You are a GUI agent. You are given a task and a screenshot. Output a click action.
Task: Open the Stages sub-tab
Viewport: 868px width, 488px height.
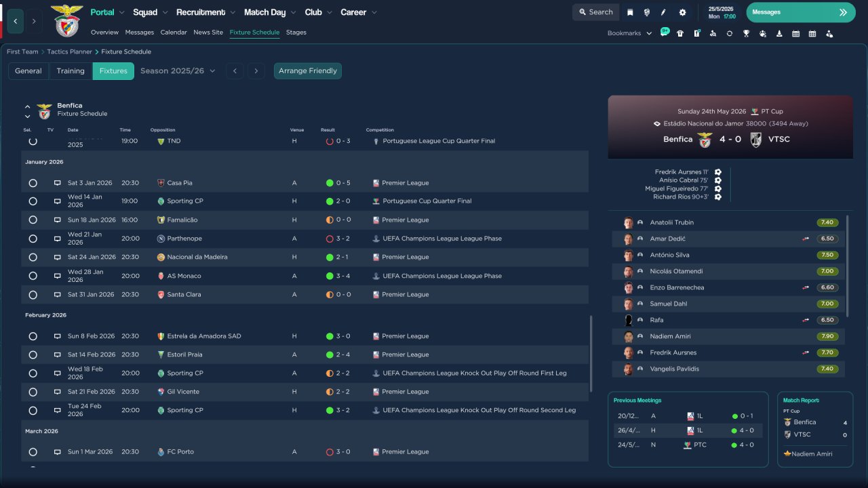click(x=296, y=33)
